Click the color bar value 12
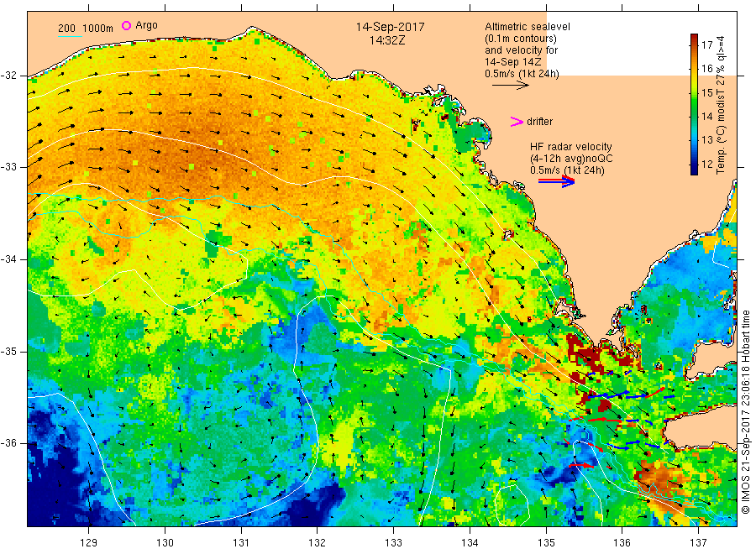This screenshot has width=756, height=554. point(706,165)
